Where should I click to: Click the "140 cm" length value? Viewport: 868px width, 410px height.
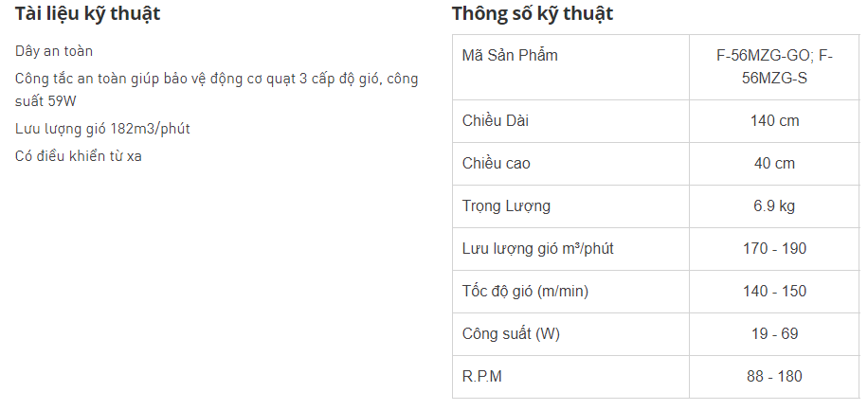(x=774, y=121)
